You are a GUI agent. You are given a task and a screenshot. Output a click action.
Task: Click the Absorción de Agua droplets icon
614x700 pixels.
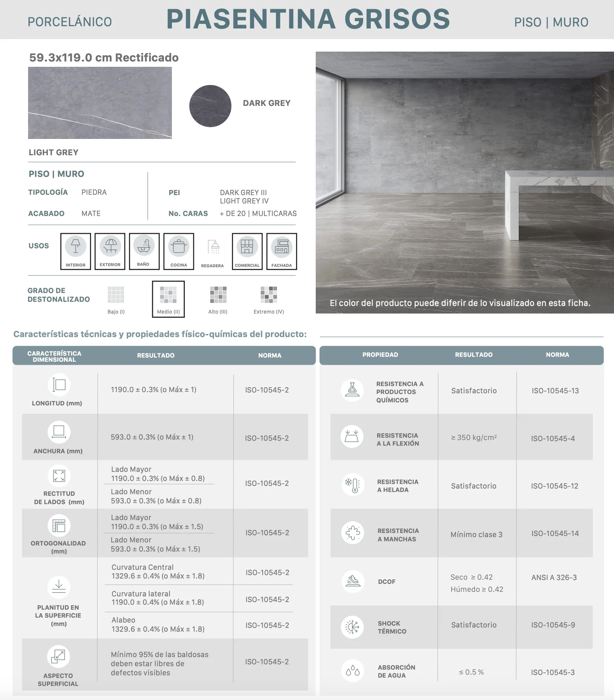tap(353, 671)
